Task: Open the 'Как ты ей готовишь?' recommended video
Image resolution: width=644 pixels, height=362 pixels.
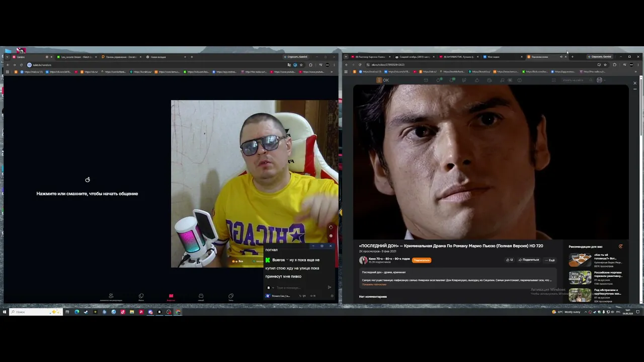Action: tap(596, 260)
